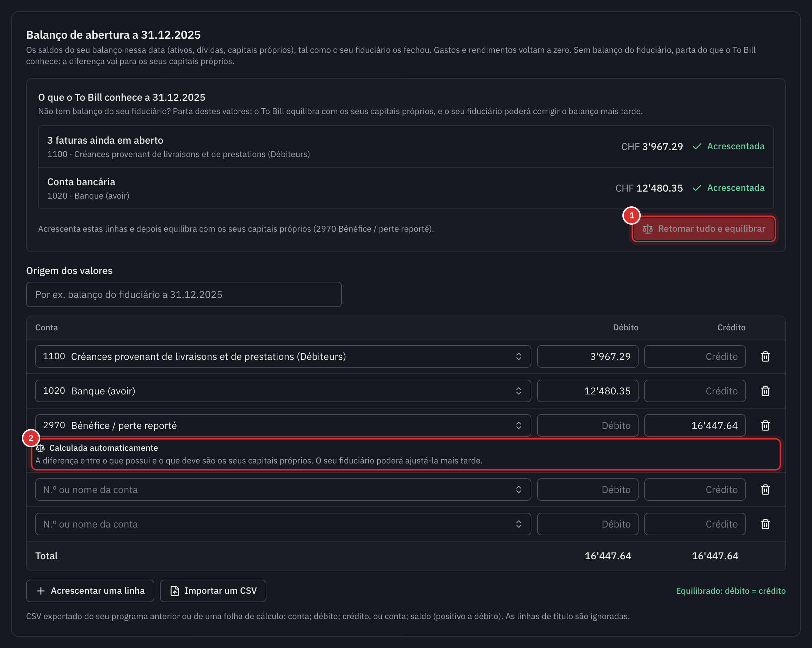Click 'CHF 3'967.29' amount
Viewport: 812px width, 648px height.
point(652,147)
